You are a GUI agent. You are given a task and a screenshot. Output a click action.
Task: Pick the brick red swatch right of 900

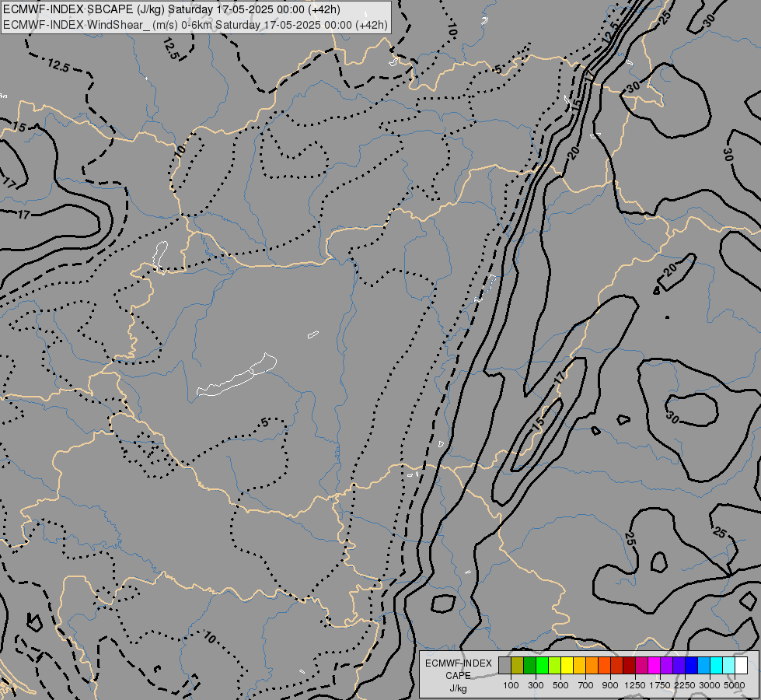[x=617, y=666]
